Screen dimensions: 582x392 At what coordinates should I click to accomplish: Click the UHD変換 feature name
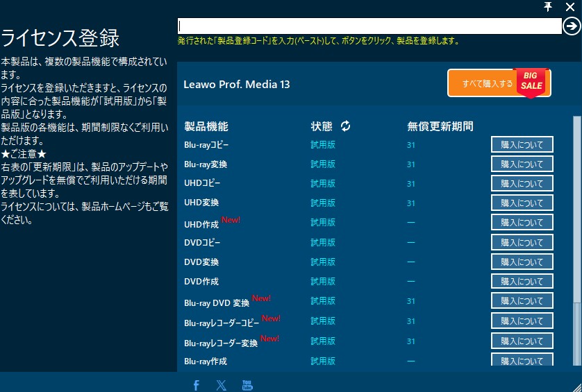201,203
